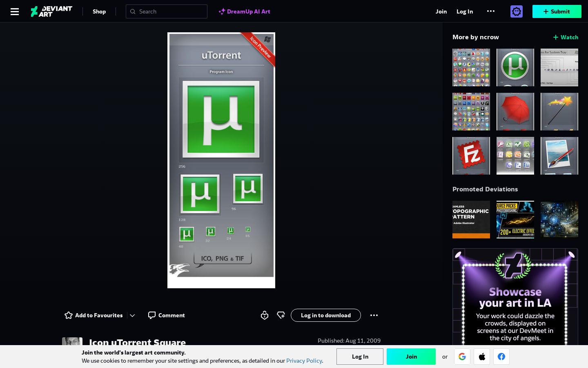588x368 pixels.
Task: Click the search magnifier icon
Action: 133,11
